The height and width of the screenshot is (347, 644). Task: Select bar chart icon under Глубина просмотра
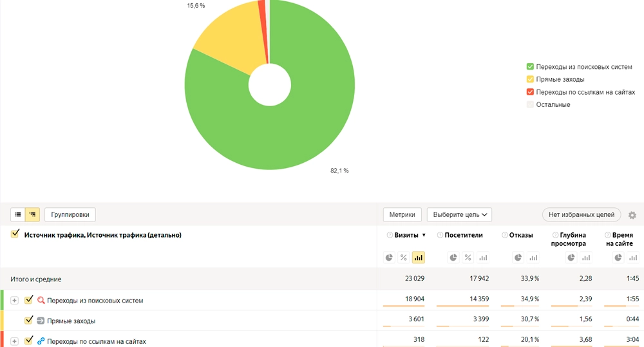(586, 258)
